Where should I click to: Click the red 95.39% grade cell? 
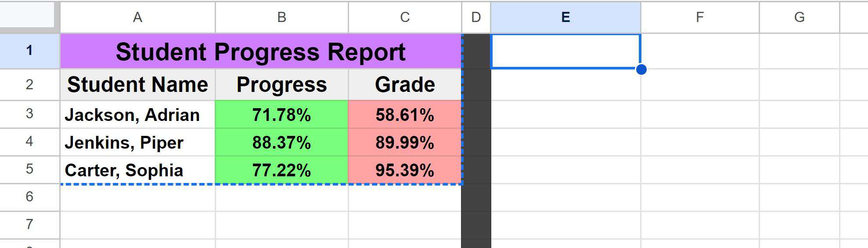click(x=405, y=170)
